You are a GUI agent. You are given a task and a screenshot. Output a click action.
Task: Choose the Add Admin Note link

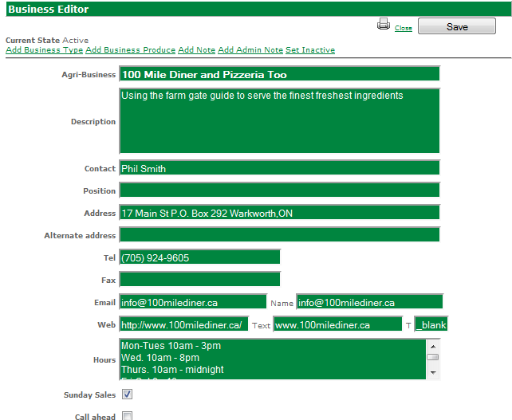click(250, 50)
